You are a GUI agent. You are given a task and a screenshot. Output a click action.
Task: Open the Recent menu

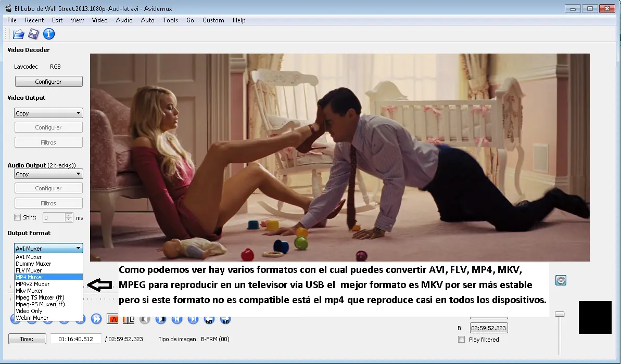coord(34,20)
